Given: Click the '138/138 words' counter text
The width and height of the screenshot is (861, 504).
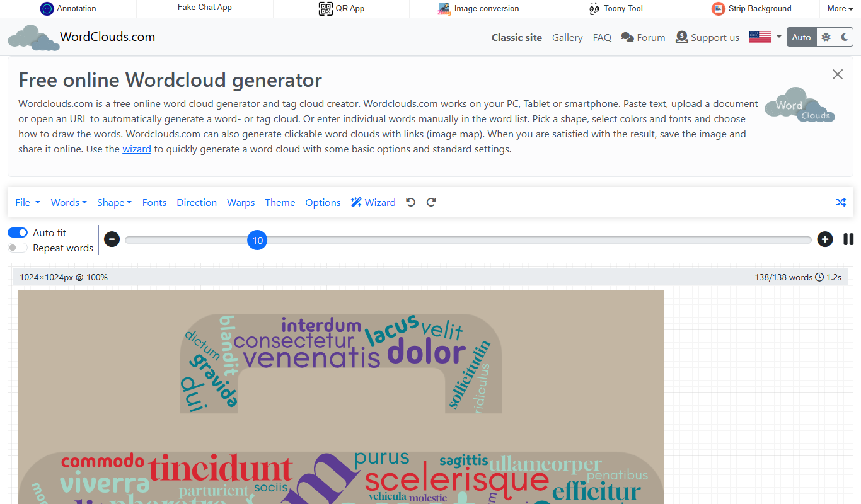Looking at the screenshot, I should (783, 277).
